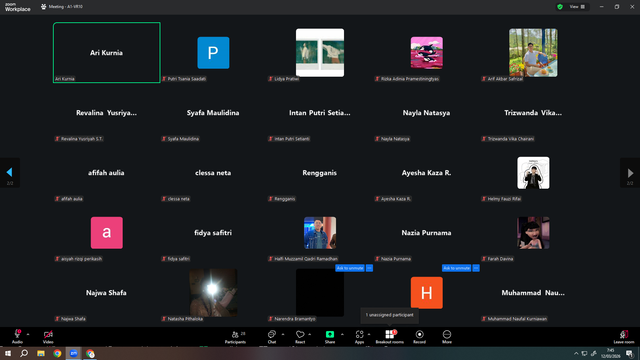This screenshot has width=640, height=360.
Task: Open the Windows Start menu
Action: click(x=8, y=353)
